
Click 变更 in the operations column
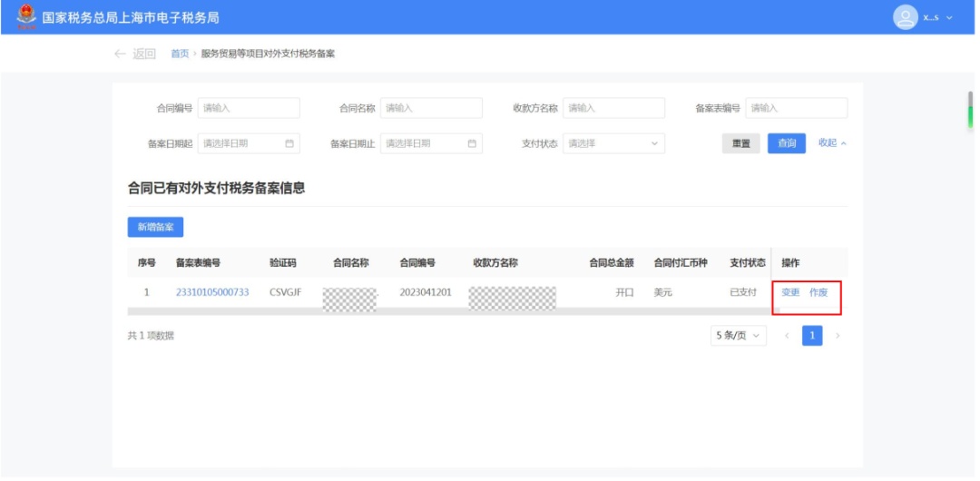point(790,292)
